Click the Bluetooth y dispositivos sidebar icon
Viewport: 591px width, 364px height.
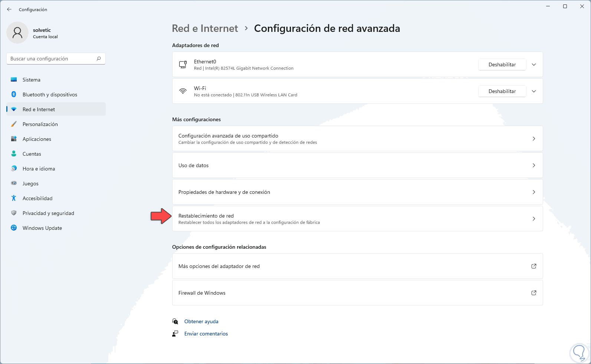tap(14, 95)
